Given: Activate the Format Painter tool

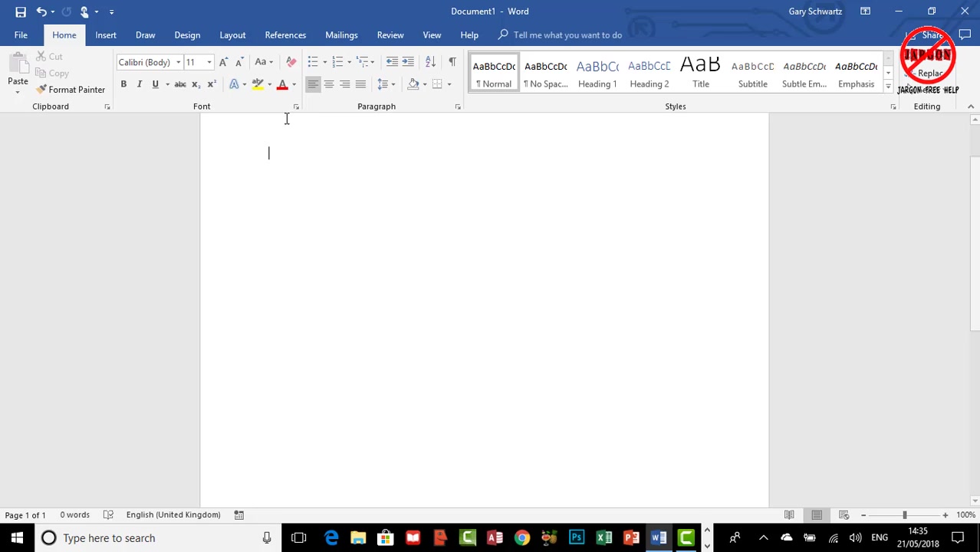Looking at the screenshot, I should [71, 90].
